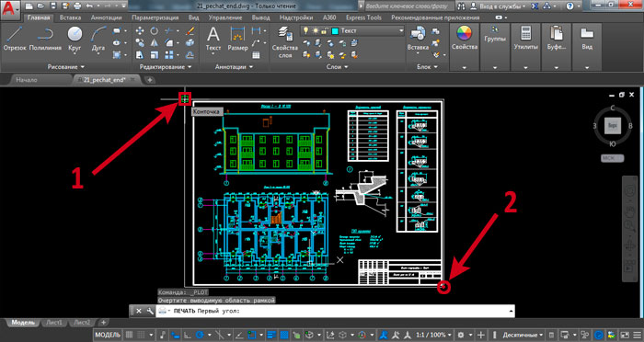The width and height of the screenshot is (644, 342).
Task: Select the Размер dimension tool
Action: [237, 39]
